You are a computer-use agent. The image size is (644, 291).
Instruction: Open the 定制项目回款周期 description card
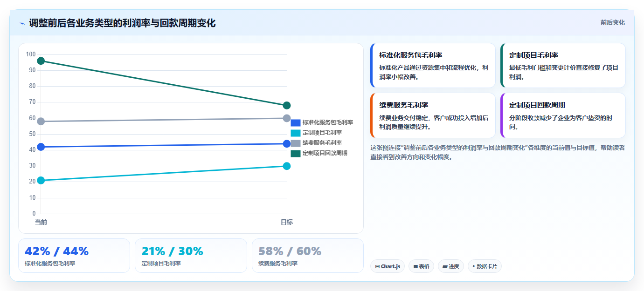click(563, 115)
